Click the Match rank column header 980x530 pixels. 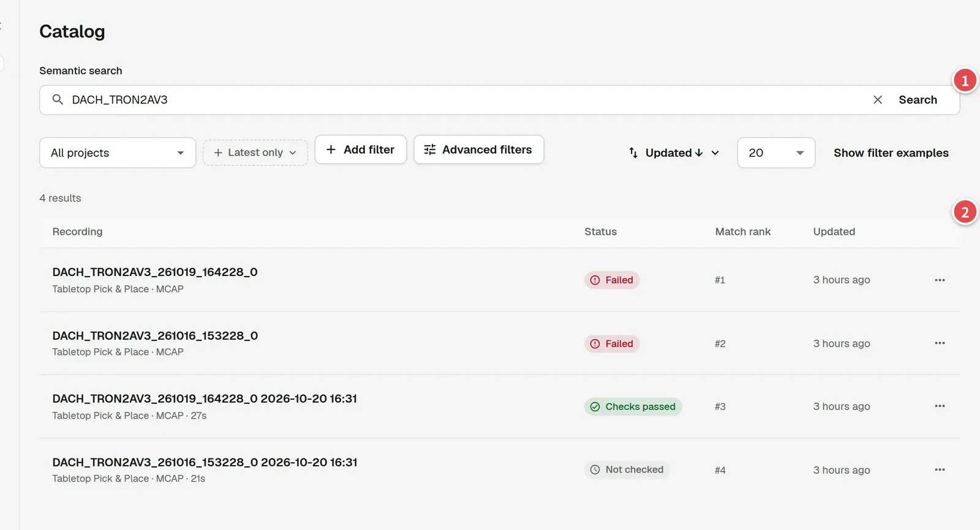743,231
